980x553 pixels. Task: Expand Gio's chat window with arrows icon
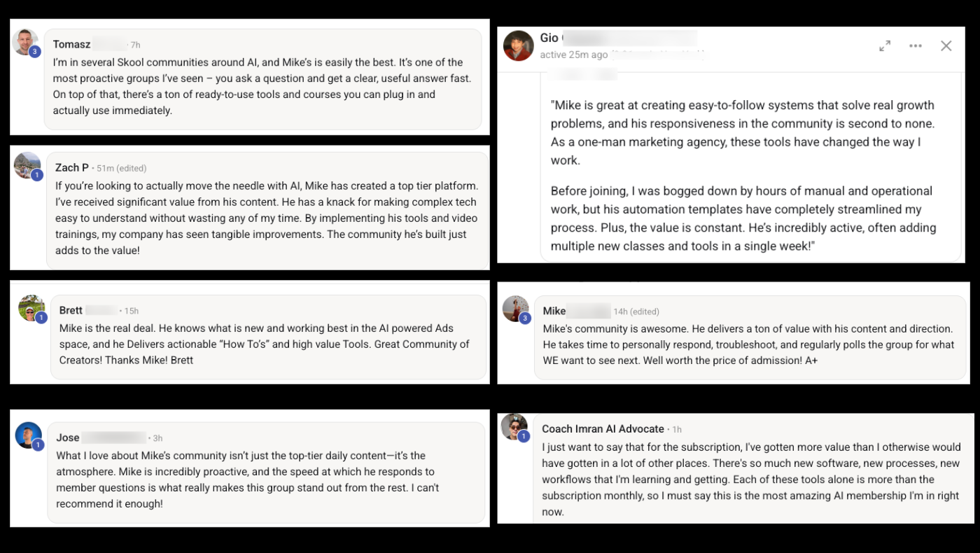click(x=885, y=45)
